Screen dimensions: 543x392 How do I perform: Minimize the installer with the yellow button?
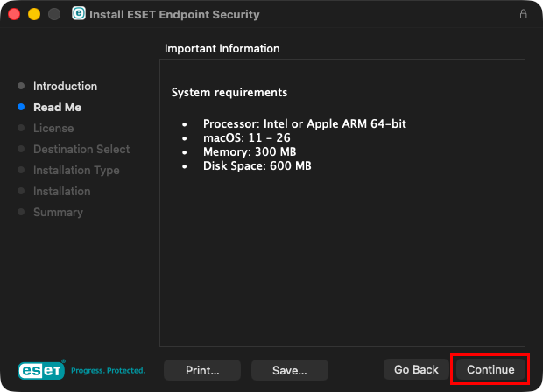(34, 15)
